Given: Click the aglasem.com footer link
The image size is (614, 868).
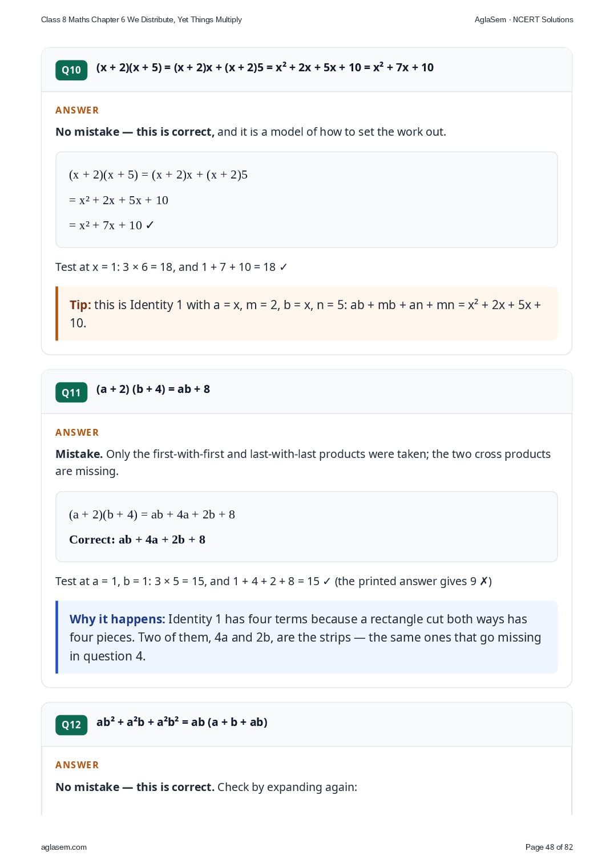Looking at the screenshot, I should coord(64,847).
